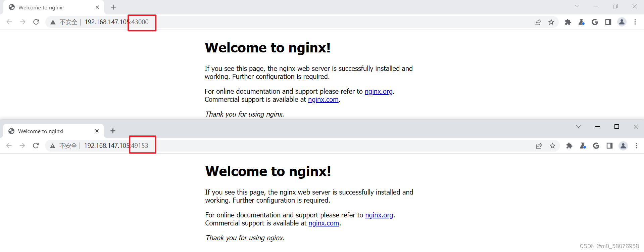The height and width of the screenshot is (252, 644).
Task: Click the not-secure warning icon in top window
Action: (x=53, y=22)
